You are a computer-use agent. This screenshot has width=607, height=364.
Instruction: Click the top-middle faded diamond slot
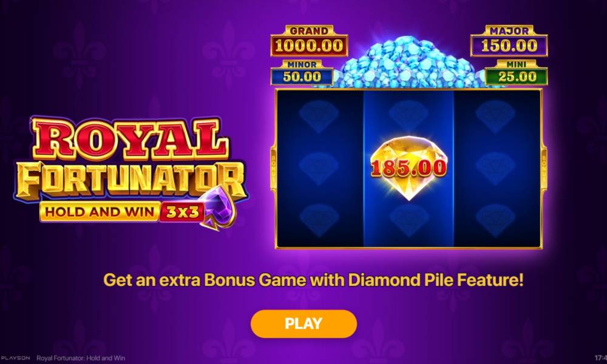point(409,116)
